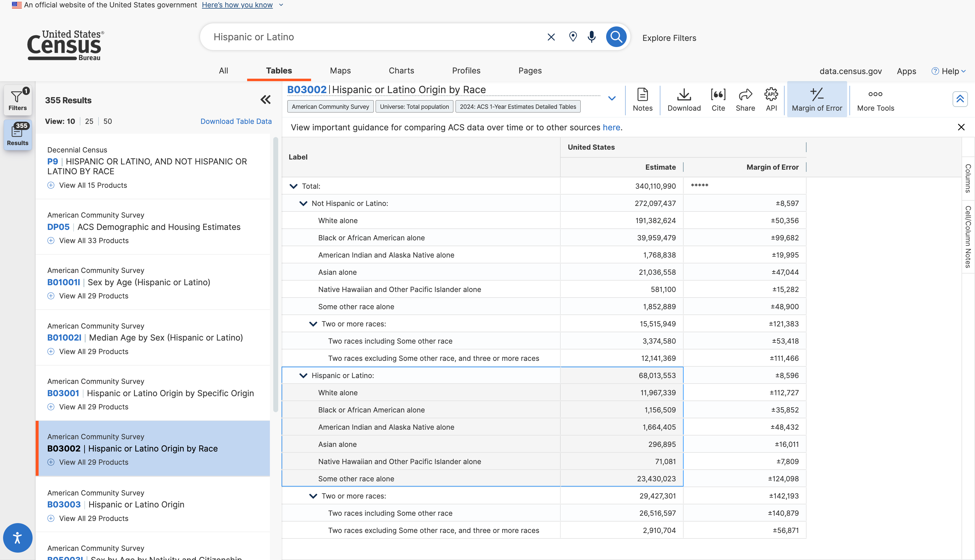Open the Filters funnel panel

click(x=18, y=100)
